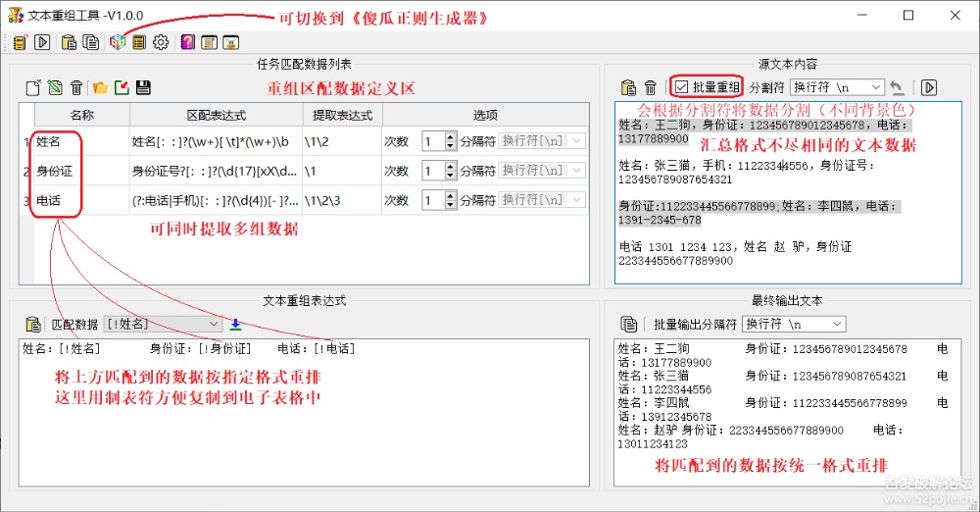Viewport: 980px width, 512px height.
Task: Open match data file with folder icon
Action: [x=100, y=87]
